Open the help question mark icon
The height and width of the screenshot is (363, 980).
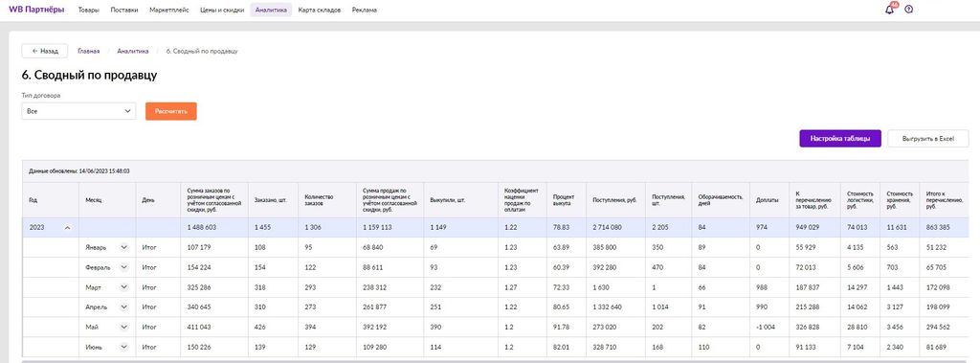909,10
